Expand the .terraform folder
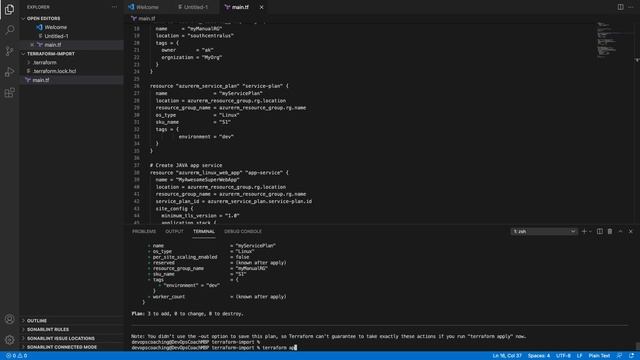 44,62
